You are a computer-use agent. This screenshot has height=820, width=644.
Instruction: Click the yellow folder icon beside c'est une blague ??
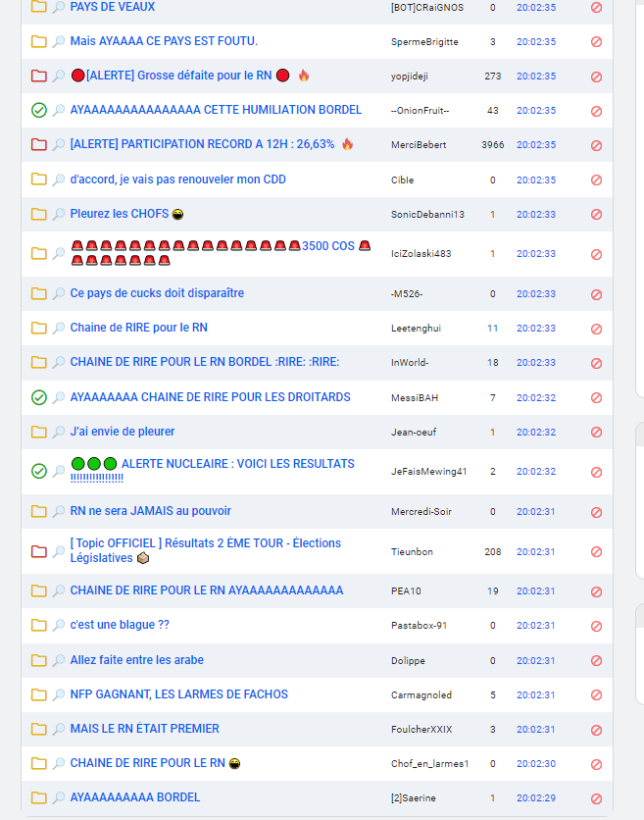[x=39, y=626]
